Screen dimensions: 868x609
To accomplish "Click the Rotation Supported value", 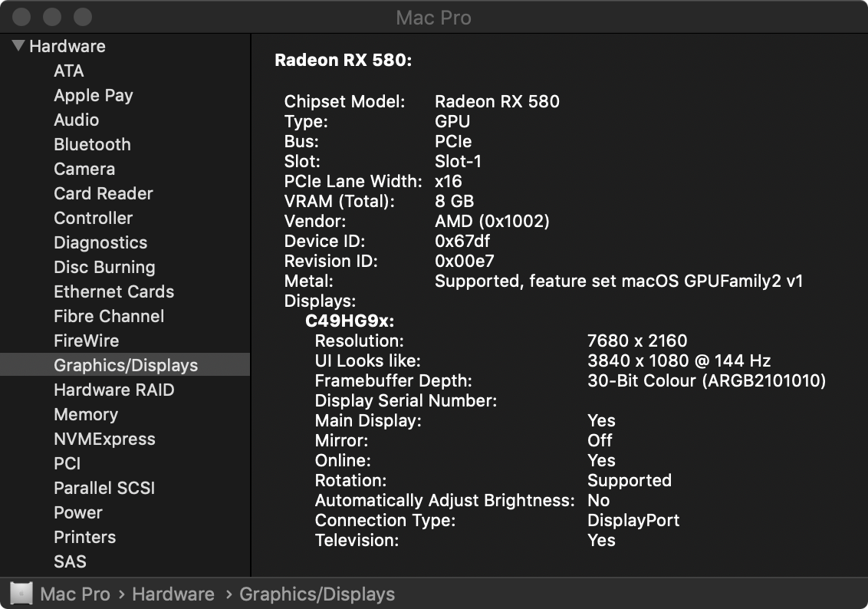I will click(630, 481).
